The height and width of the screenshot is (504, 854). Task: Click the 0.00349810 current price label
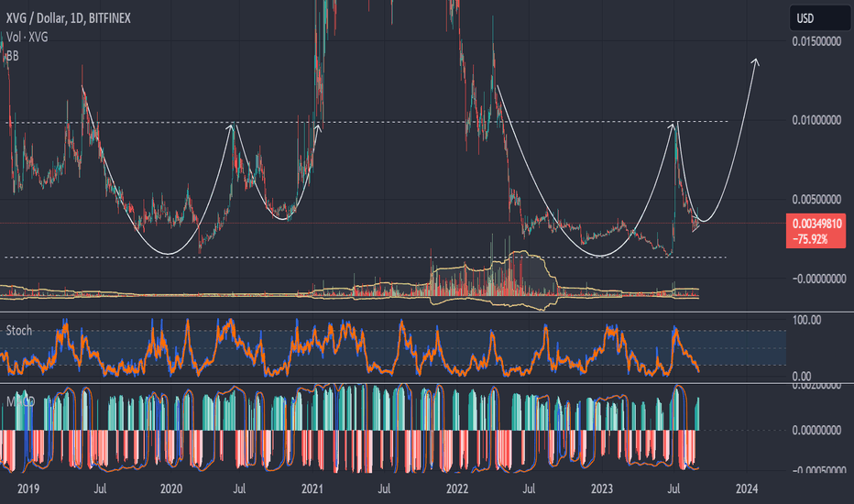tap(816, 224)
